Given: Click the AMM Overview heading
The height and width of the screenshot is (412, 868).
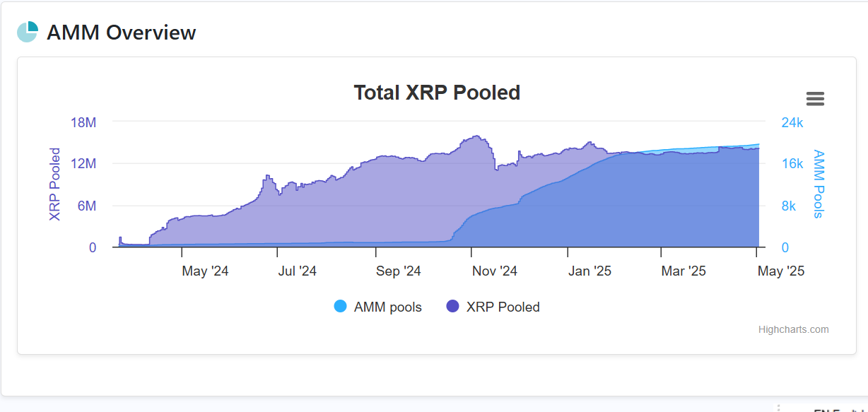Looking at the screenshot, I should 121,33.
